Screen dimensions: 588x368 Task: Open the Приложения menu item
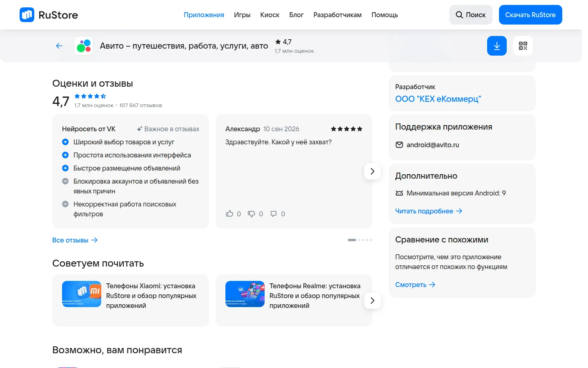pos(204,15)
